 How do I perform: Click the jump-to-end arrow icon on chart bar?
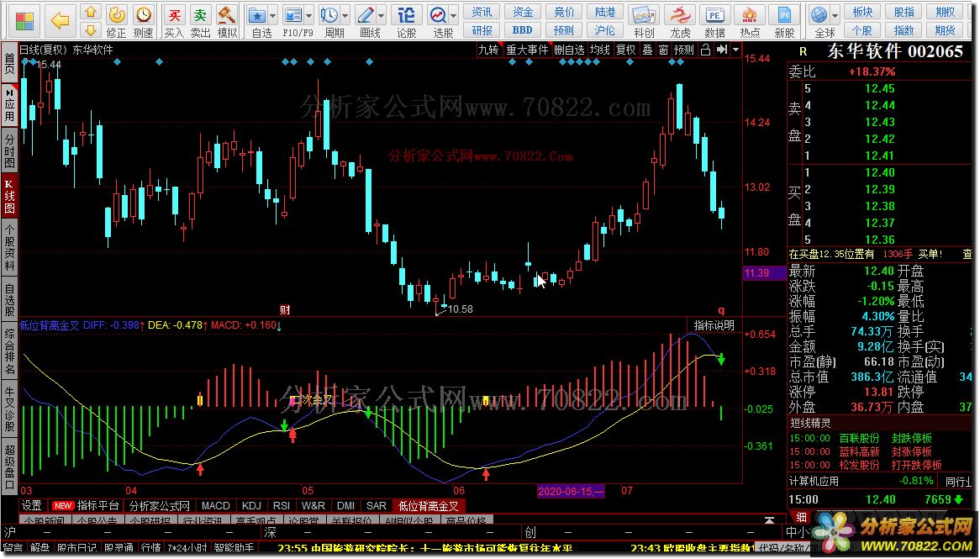(x=722, y=50)
